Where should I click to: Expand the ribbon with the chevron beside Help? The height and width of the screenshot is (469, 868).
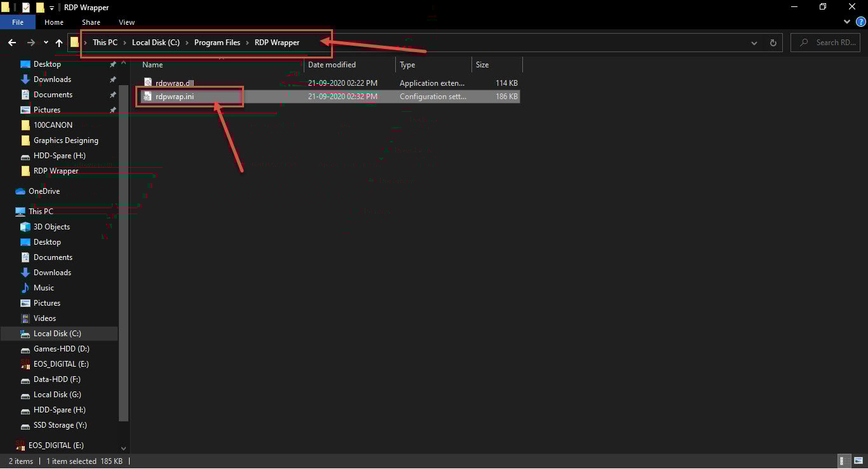847,22
